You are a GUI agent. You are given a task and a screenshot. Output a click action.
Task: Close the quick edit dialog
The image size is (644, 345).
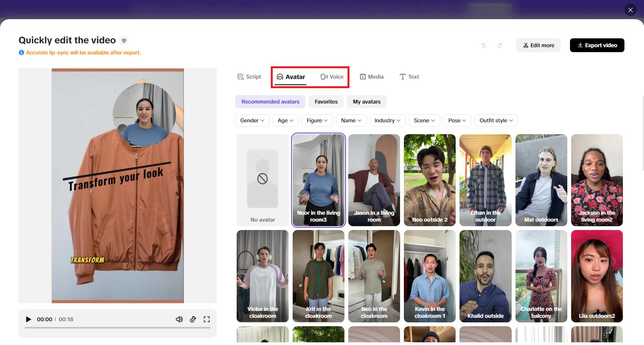630,10
